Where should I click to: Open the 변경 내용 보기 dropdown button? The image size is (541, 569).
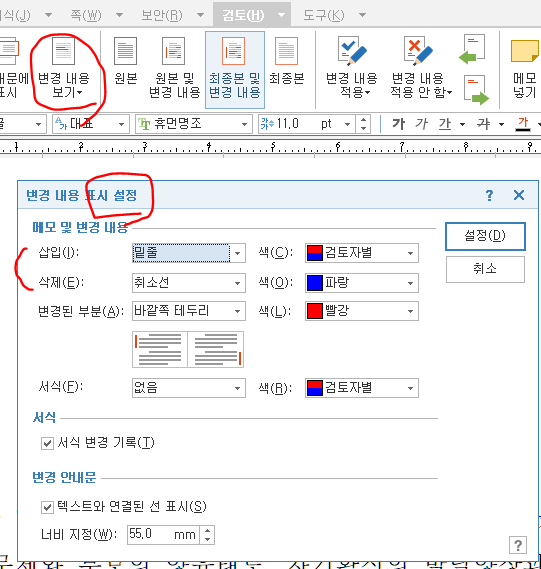coord(64,68)
